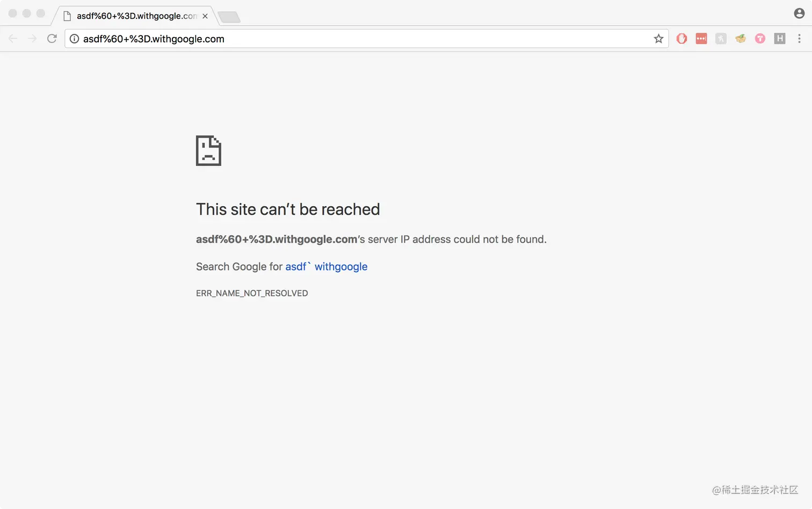Image resolution: width=812 pixels, height=509 pixels.
Task: Open the gray square extension icon
Action: point(721,39)
